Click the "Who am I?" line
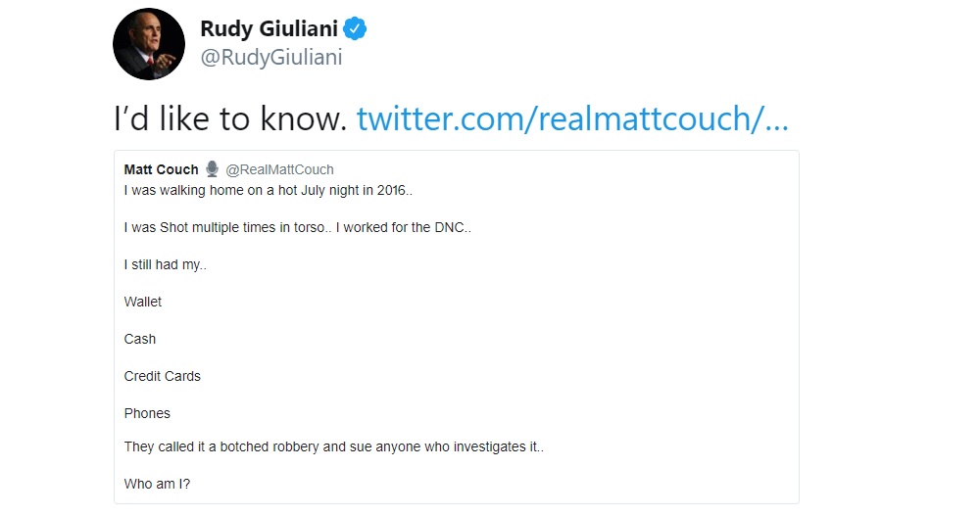 pyautogui.click(x=157, y=484)
